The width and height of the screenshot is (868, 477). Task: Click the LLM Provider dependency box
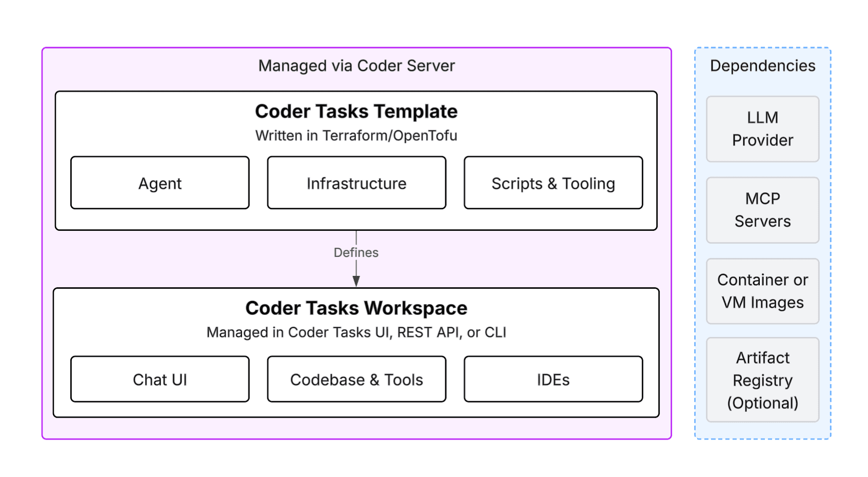coord(762,129)
